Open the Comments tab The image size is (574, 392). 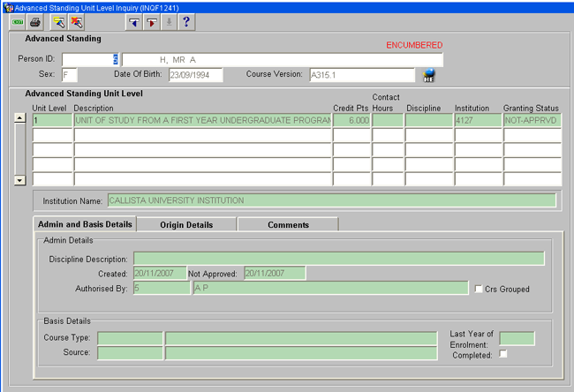(x=288, y=224)
